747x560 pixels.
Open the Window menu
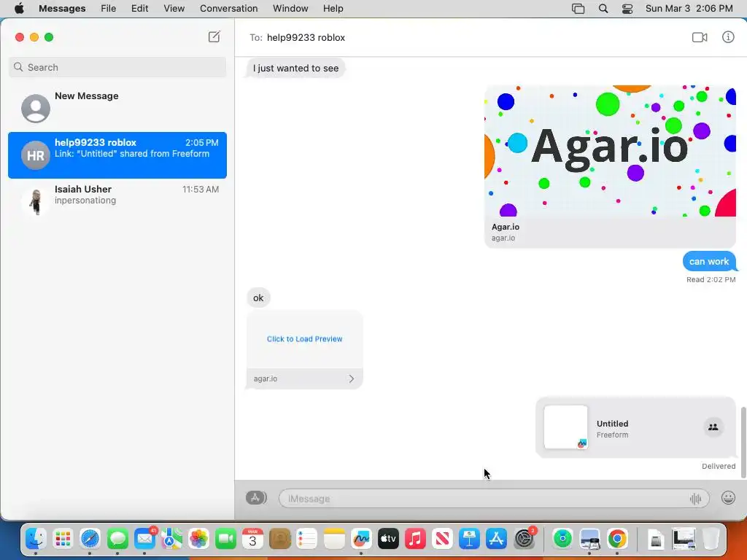[x=290, y=9]
